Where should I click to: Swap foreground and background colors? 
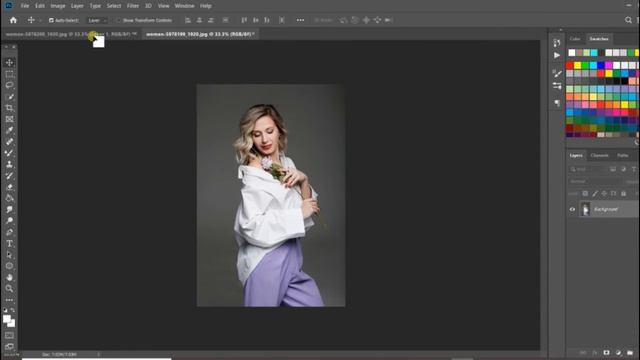pos(13,310)
